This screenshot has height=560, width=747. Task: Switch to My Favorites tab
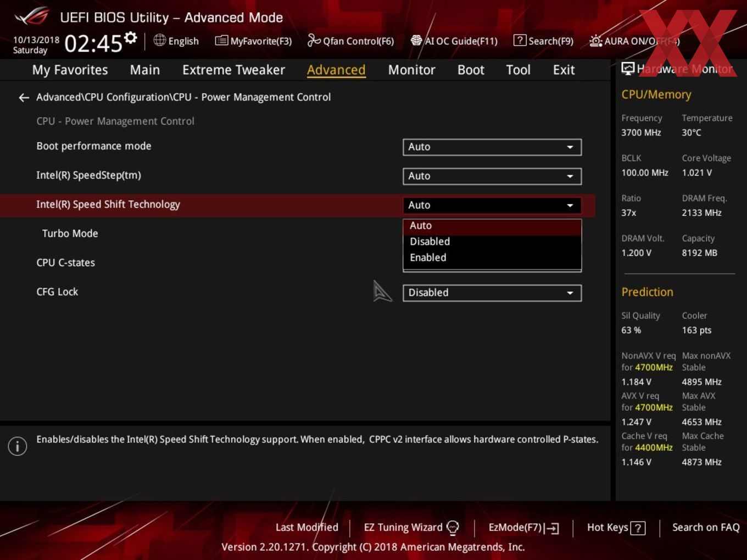[x=70, y=70]
